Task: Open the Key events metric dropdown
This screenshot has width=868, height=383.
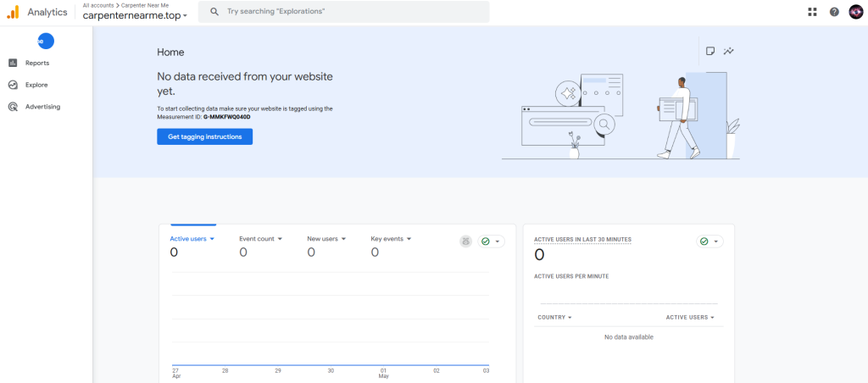Action: point(391,239)
